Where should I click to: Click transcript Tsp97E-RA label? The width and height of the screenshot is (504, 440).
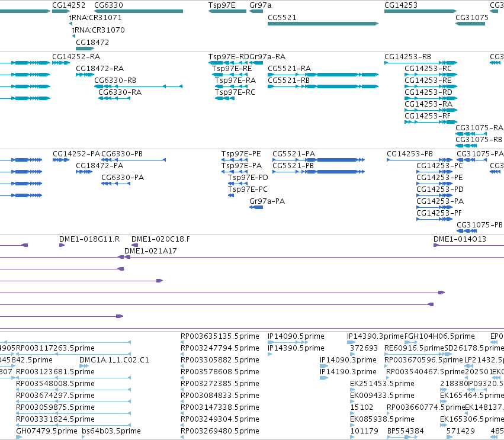click(235, 81)
